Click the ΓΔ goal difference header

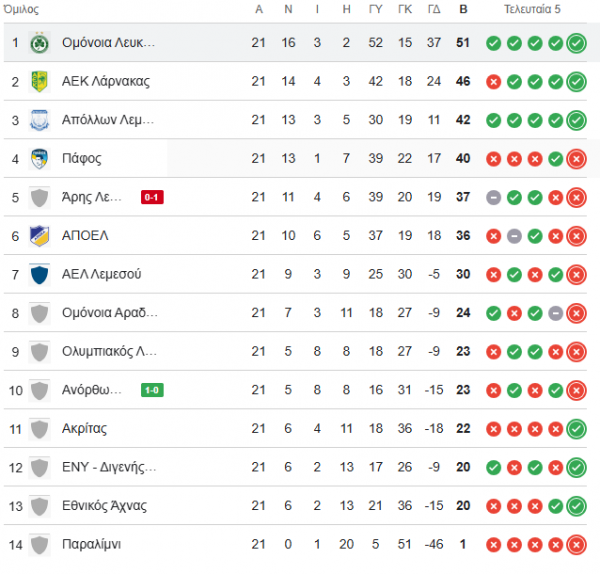point(434,9)
